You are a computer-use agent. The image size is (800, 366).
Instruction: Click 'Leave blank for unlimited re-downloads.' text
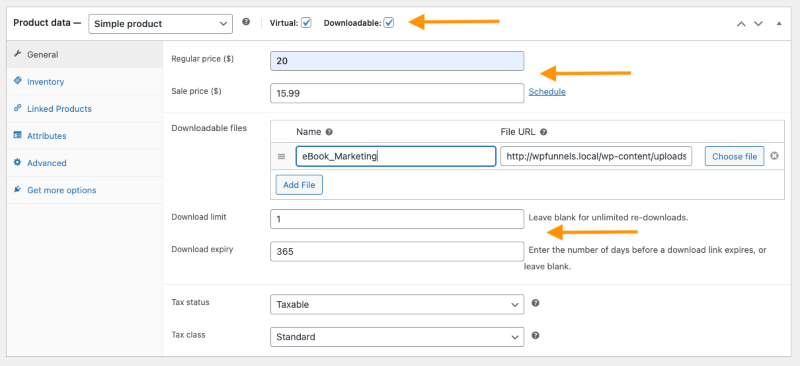[609, 217]
